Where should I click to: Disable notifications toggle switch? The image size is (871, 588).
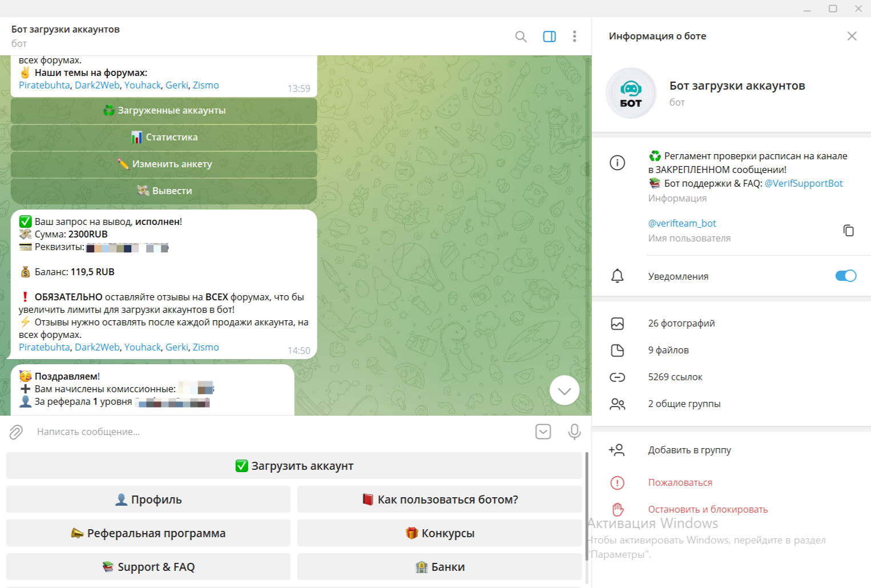pyautogui.click(x=845, y=276)
